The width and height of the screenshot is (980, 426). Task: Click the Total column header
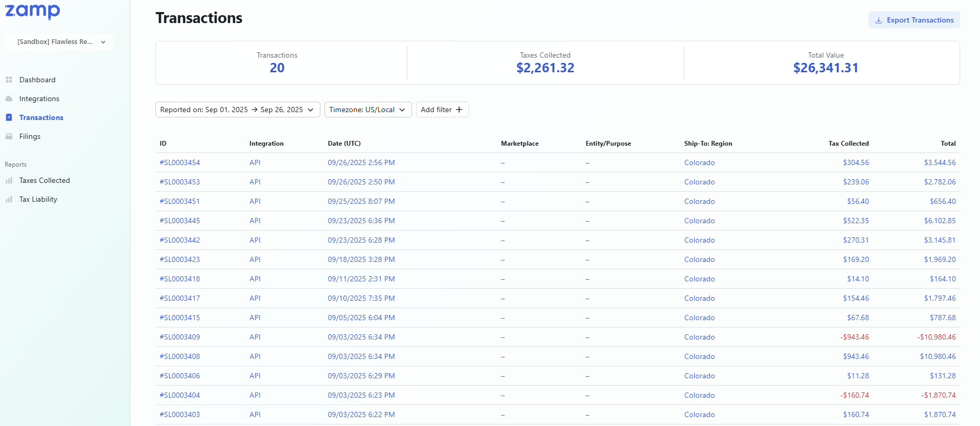[x=948, y=144]
